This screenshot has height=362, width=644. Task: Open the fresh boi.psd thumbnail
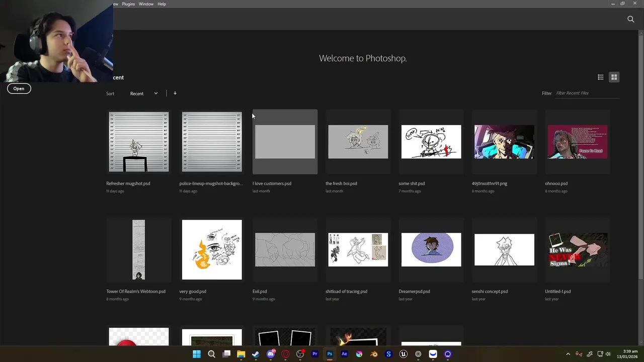click(358, 142)
